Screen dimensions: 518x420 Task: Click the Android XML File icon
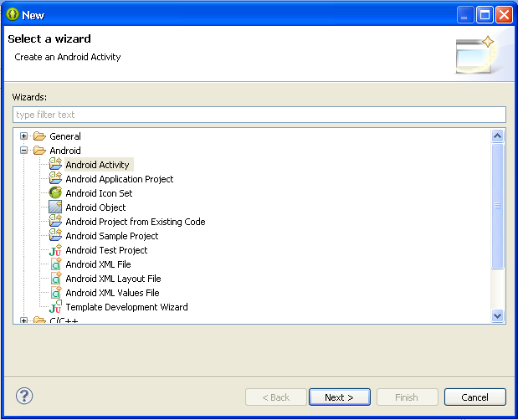pos(56,264)
